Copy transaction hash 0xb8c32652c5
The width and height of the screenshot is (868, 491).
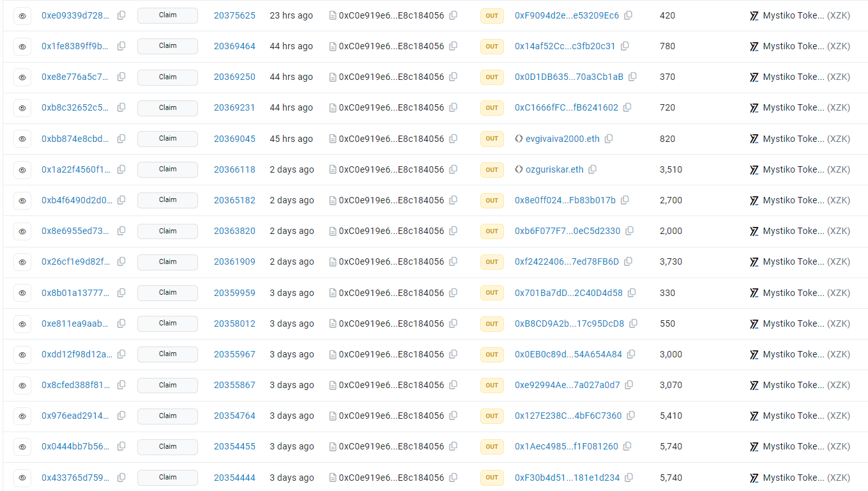(121, 107)
